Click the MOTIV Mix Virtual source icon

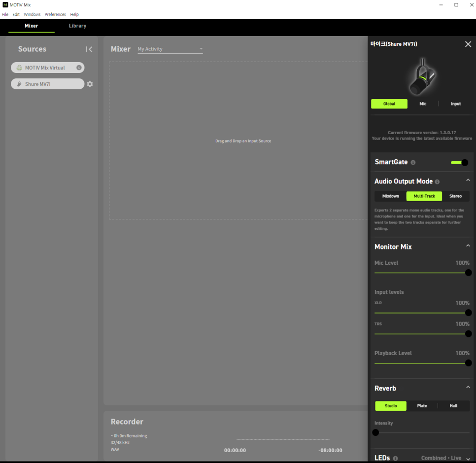(19, 68)
